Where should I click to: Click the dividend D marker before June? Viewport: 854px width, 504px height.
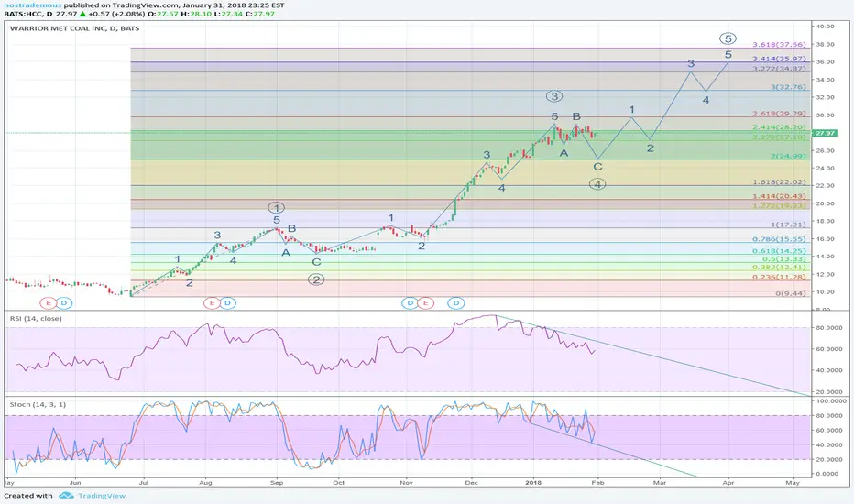(64, 303)
